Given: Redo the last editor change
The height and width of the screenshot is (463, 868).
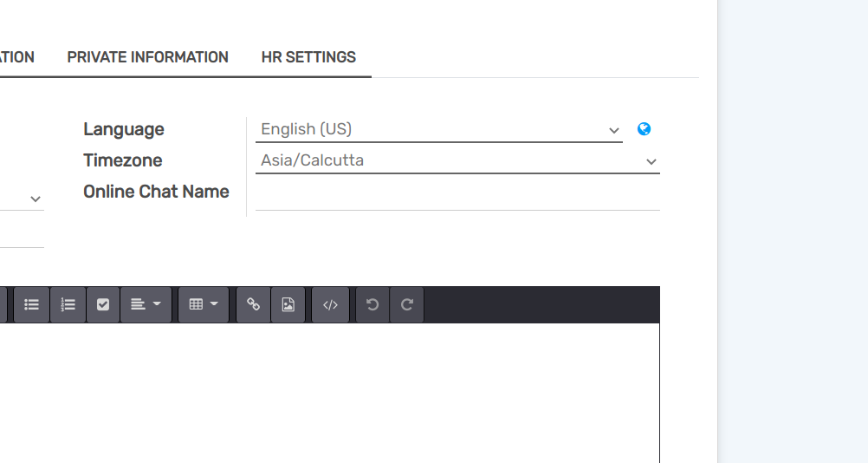Looking at the screenshot, I should pos(407,304).
